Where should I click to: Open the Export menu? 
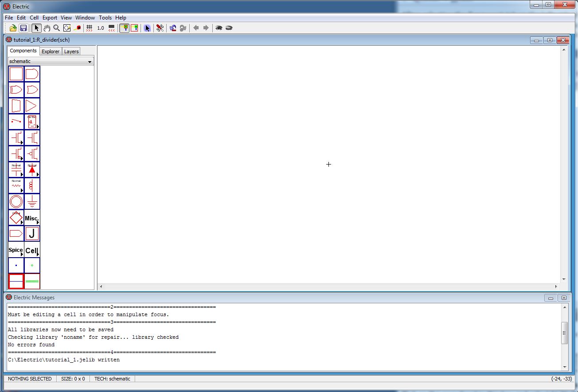pos(50,18)
